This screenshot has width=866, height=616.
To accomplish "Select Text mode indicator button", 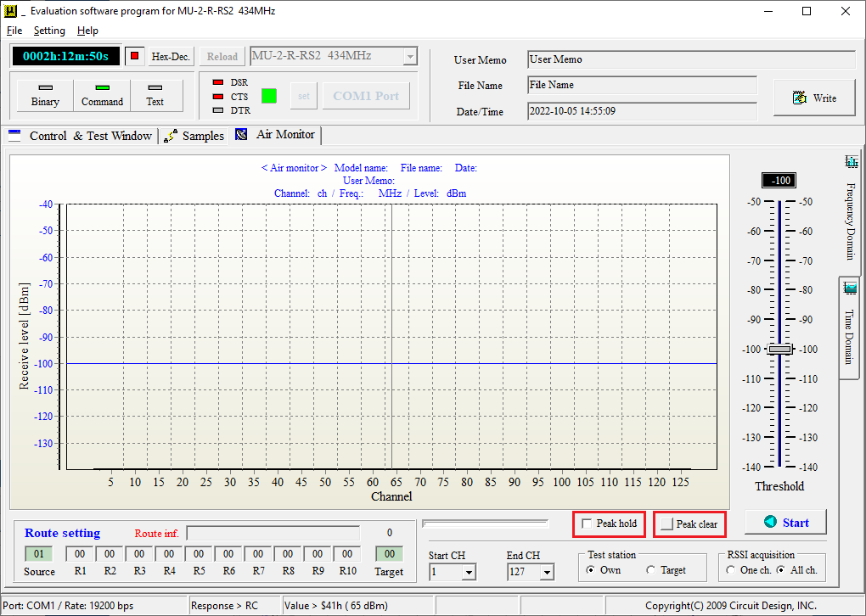I will [156, 96].
